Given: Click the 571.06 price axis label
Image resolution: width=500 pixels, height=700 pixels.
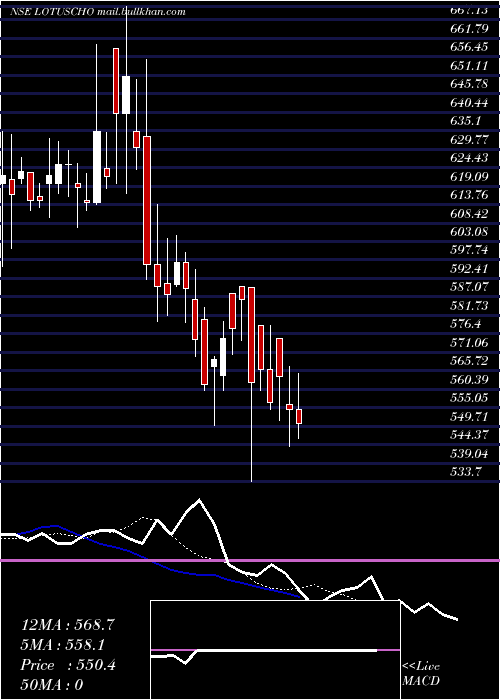Looking at the screenshot, I should coord(470,342).
